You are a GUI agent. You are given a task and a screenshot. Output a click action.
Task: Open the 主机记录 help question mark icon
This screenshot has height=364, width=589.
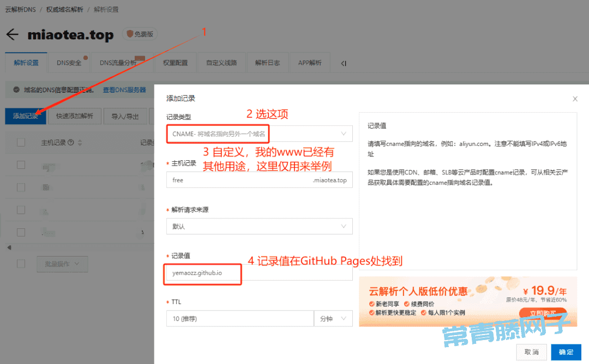pos(70,143)
